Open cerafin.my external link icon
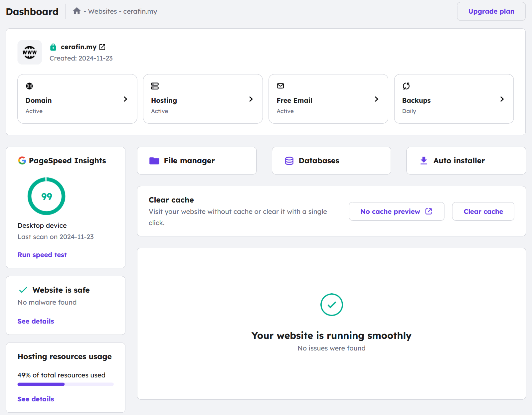The width and height of the screenshot is (532, 415). click(x=102, y=47)
